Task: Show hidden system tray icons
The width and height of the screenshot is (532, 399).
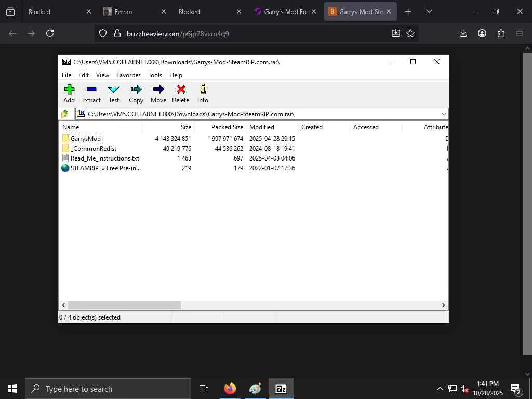Action: coord(440,389)
